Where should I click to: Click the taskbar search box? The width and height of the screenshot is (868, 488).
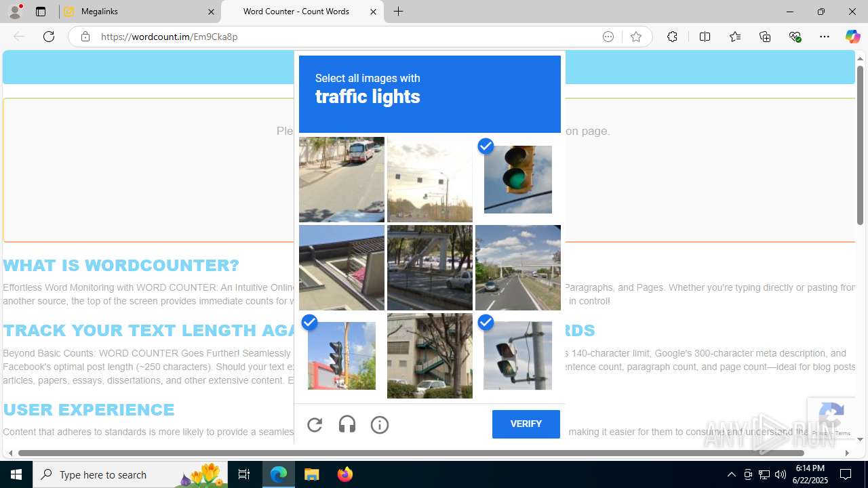pos(130,474)
